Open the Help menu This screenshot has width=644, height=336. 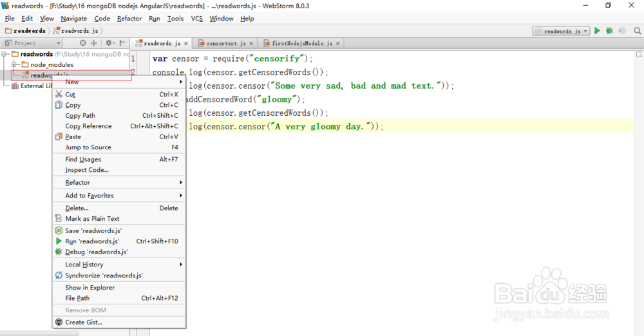click(247, 19)
